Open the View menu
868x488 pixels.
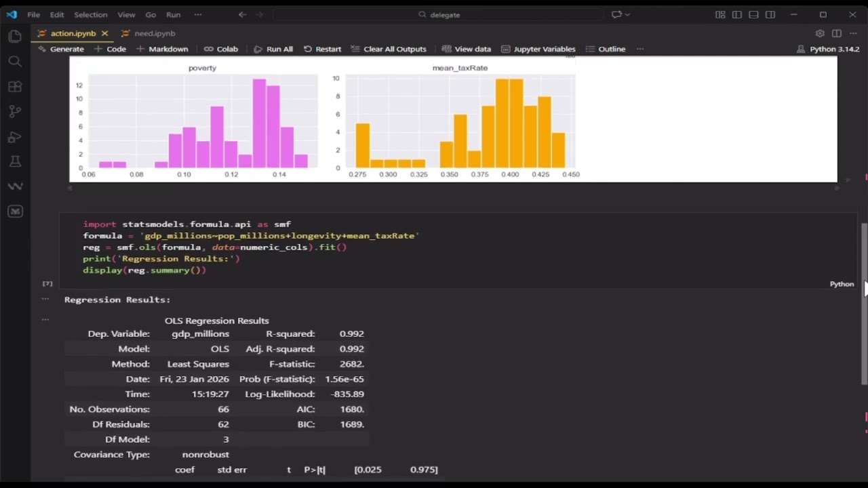(126, 14)
